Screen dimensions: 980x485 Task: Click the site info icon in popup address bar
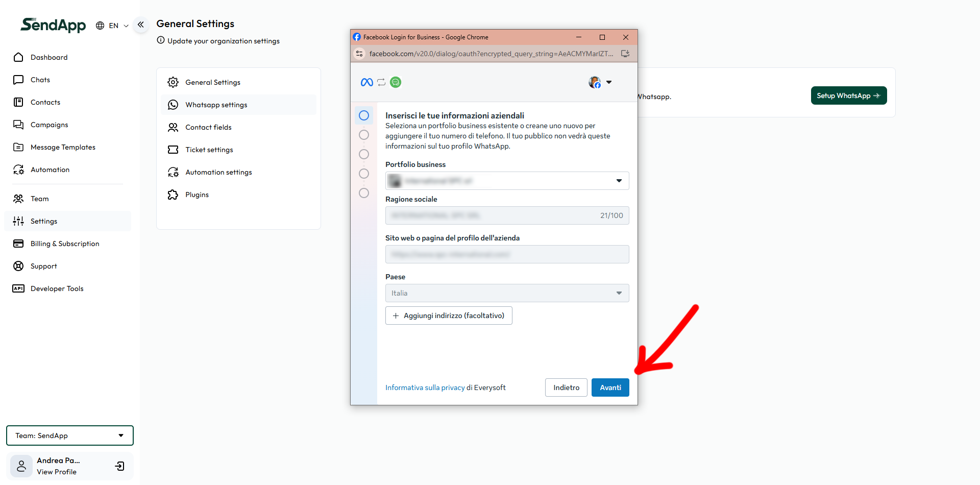pyautogui.click(x=359, y=54)
